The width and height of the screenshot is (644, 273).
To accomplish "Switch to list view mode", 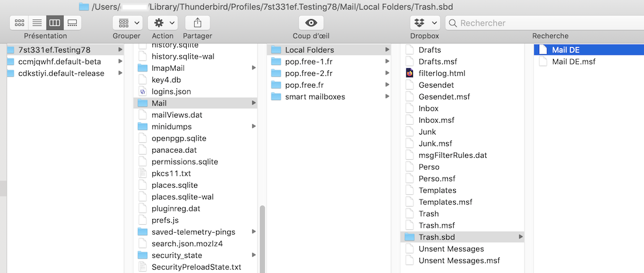I will click(37, 23).
